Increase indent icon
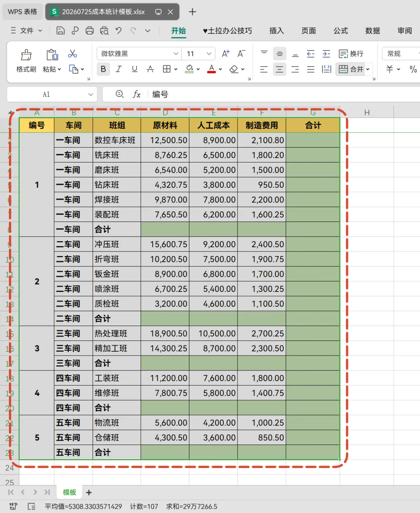 [x=326, y=54]
